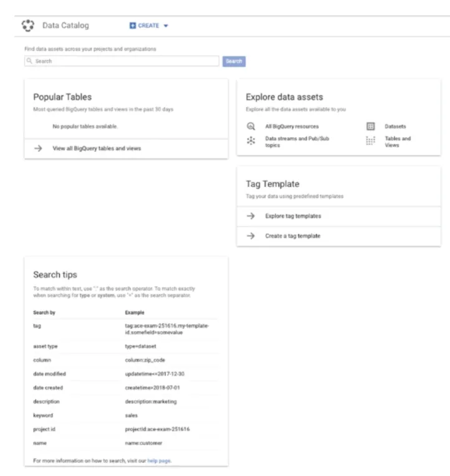450x476 pixels.
Task: Open Tables and Views link
Action: [x=398, y=142]
